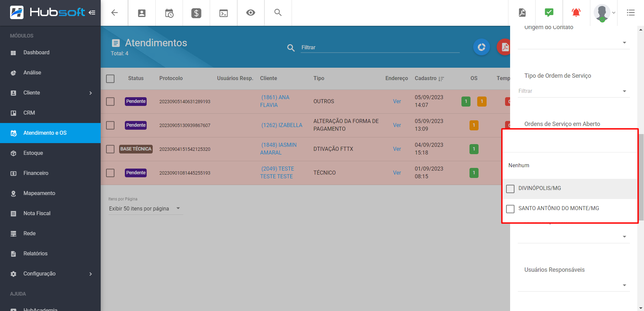
Task: Select the IASMIN AMARAL row checkbox
Action: point(110,149)
